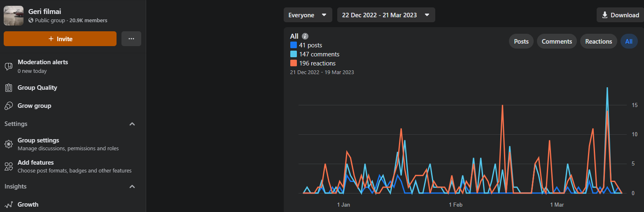
Task: Click the Grow group icon
Action: tap(9, 106)
